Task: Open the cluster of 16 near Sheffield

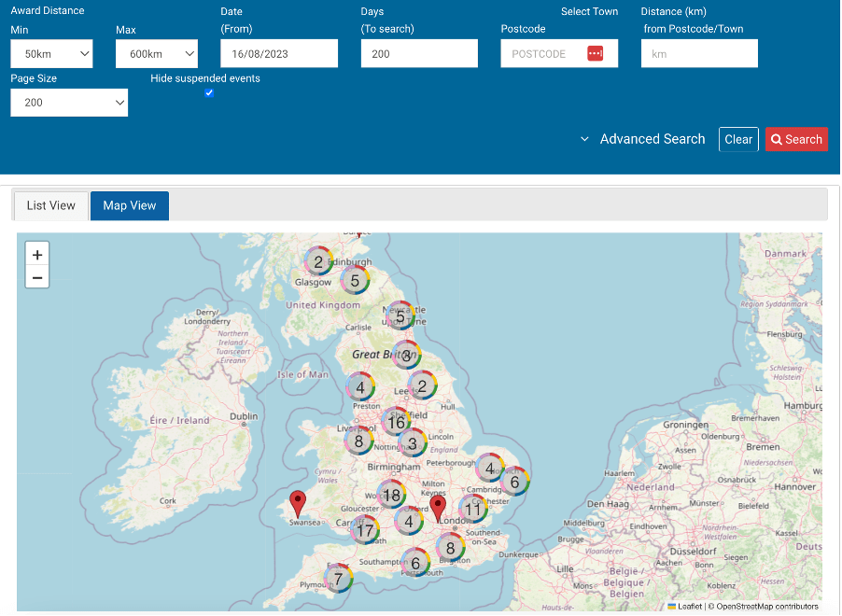Action: [397, 422]
